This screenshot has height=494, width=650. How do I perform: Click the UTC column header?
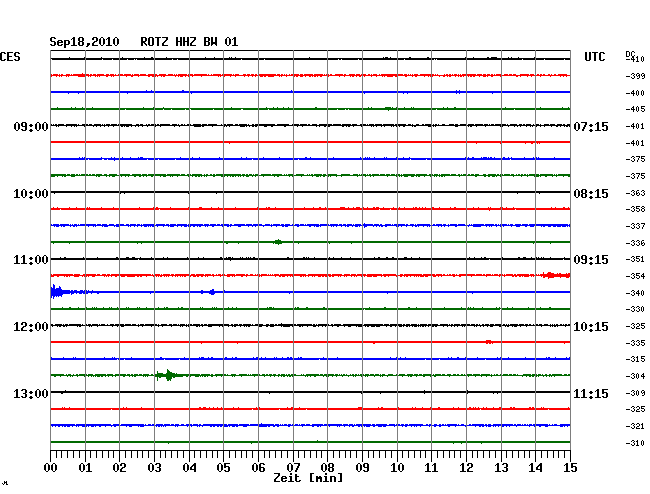point(594,57)
